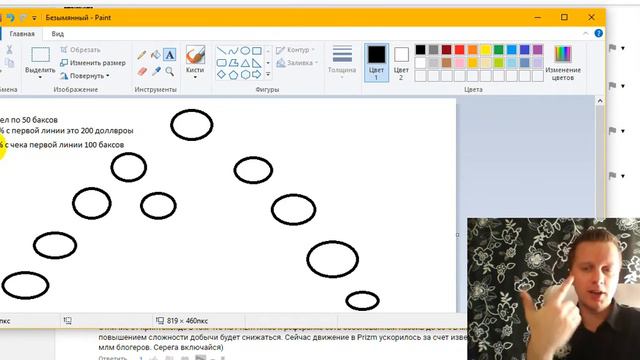This screenshot has height=360, width=640.
Task: Open Paint help question mark icon
Action: [598, 33]
